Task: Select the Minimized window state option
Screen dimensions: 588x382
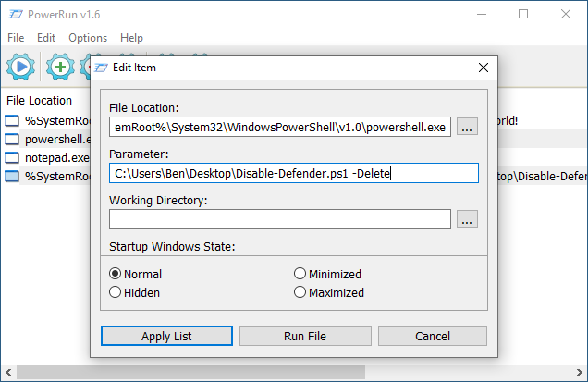Action: point(300,274)
